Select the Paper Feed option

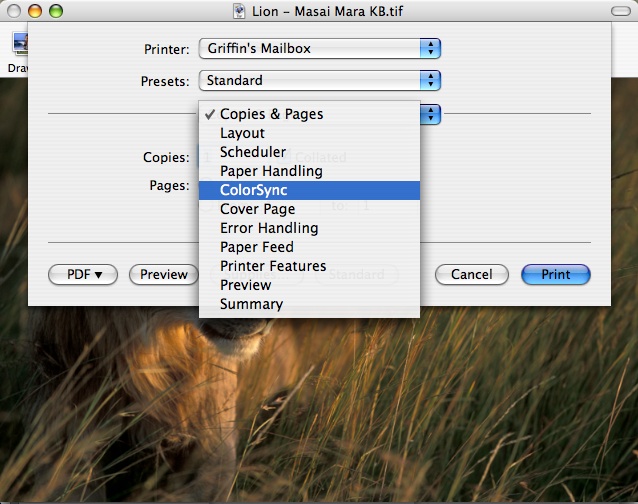256,247
